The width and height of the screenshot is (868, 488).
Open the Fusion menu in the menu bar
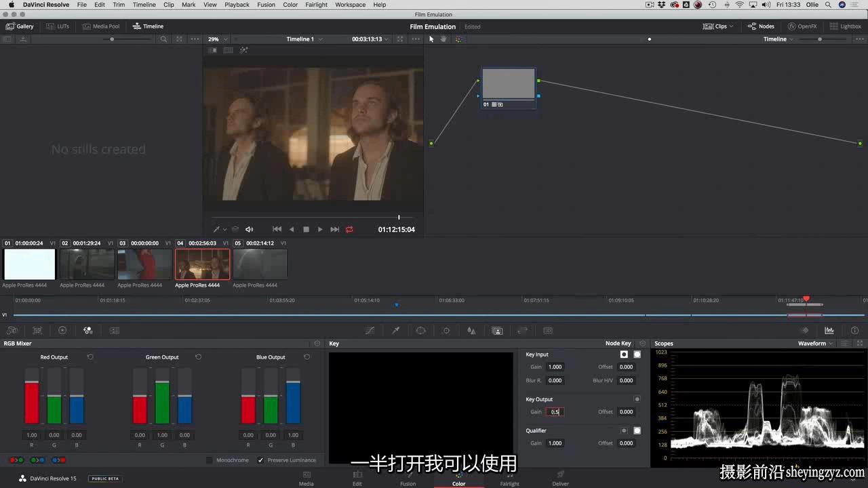point(267,5)
